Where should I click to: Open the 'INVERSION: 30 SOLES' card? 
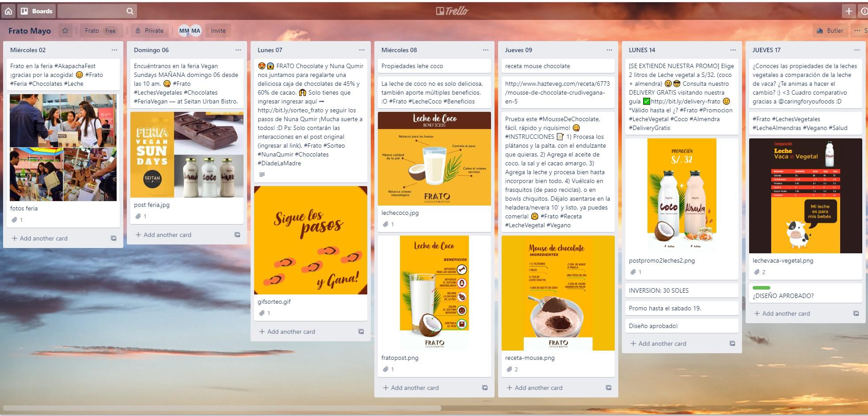coord(682,290)
